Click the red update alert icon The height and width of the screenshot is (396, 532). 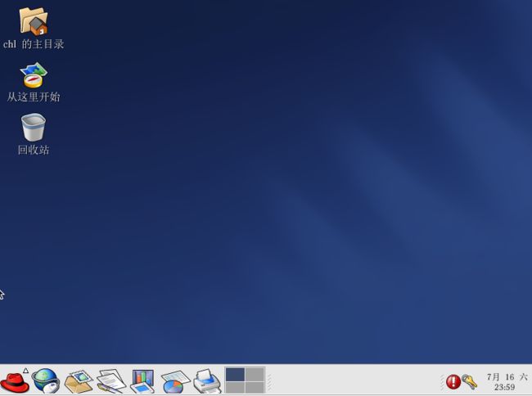[x=453, y=382]
